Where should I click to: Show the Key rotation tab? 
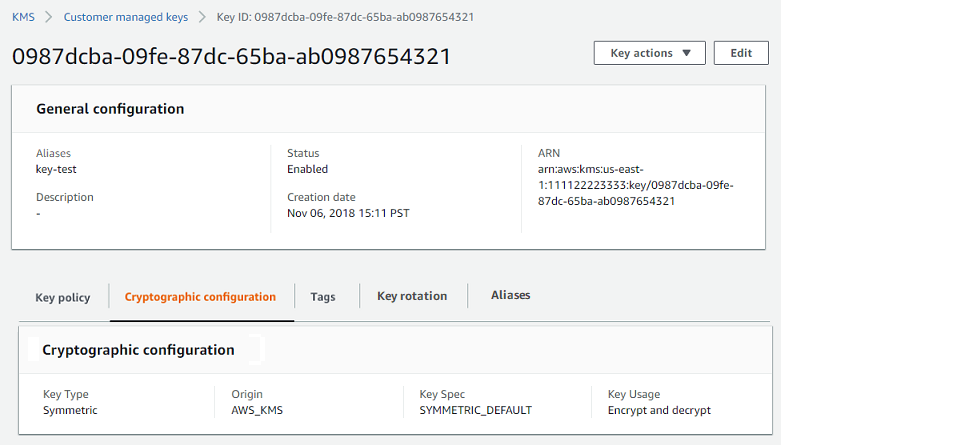(412, 296)
